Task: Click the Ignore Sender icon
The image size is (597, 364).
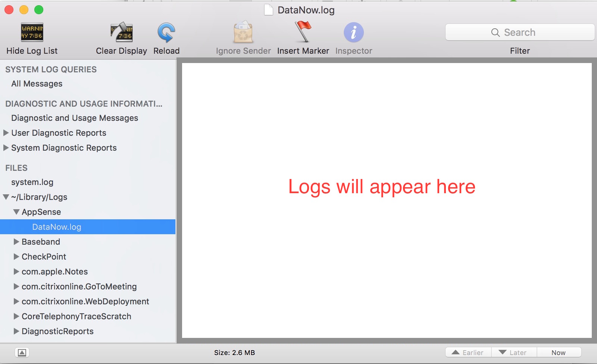Action: [x=243, y=32]
